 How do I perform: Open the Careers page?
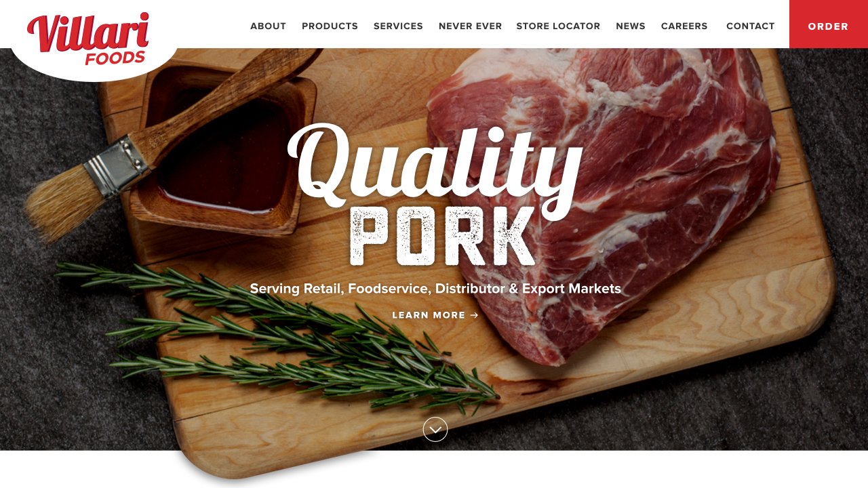pyautogui.click(x=684, y=26)
